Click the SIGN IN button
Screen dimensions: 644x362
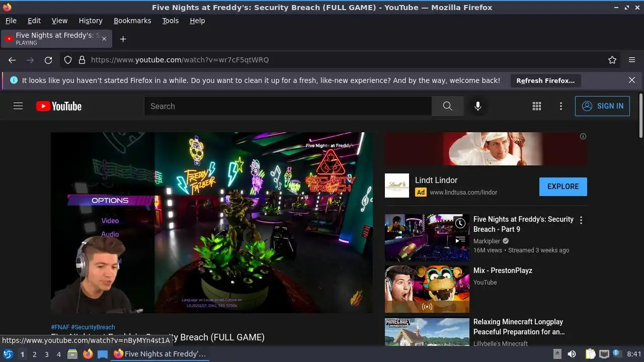pyautogui.click(x=602, y=106)
